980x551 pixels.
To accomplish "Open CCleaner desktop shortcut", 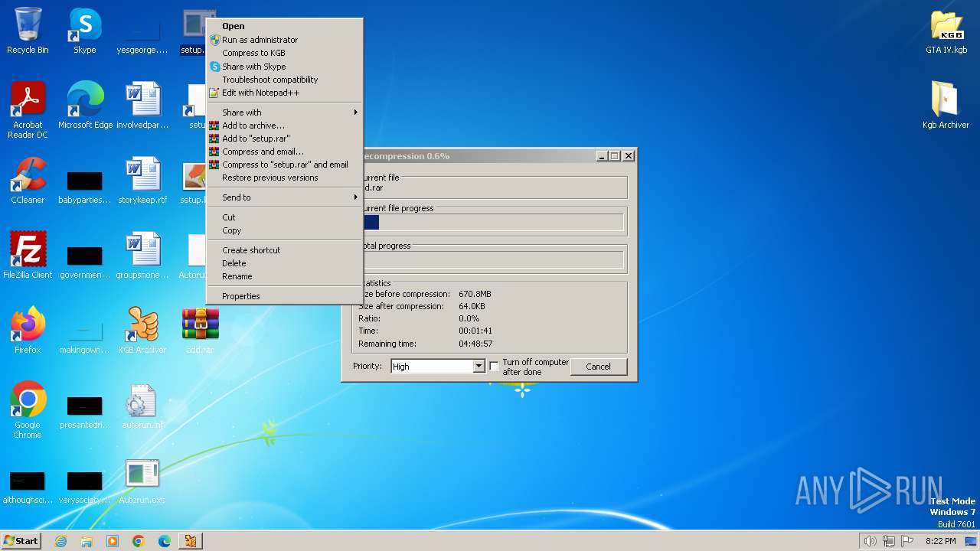I will tap(28, 181).
